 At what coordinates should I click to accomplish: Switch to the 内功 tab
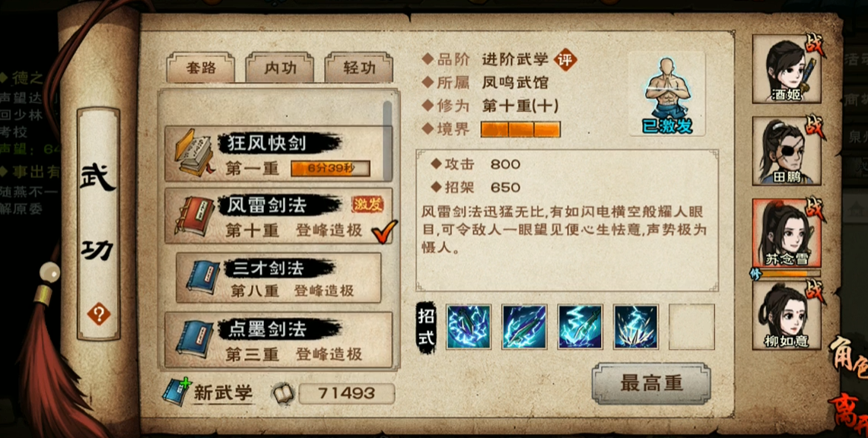coord(279,68)
